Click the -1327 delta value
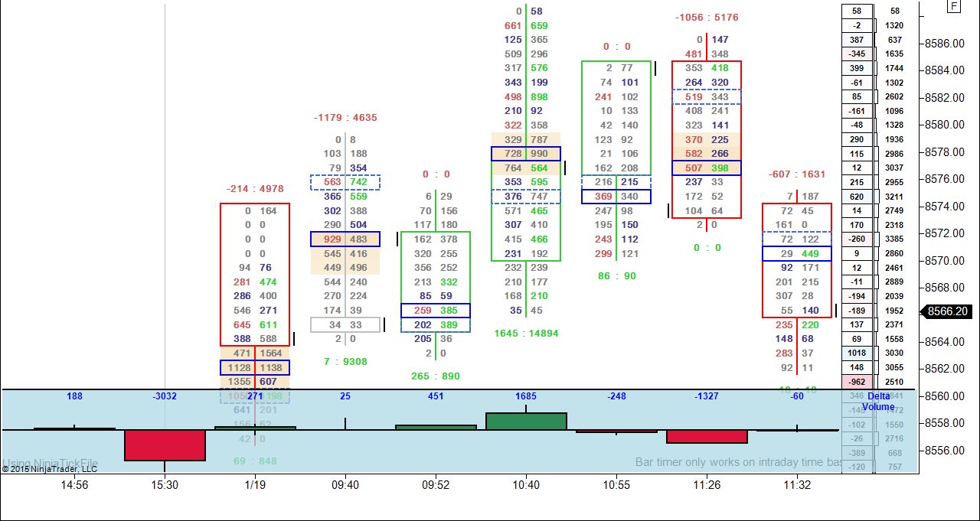980x521 pixels. [707, 396]
